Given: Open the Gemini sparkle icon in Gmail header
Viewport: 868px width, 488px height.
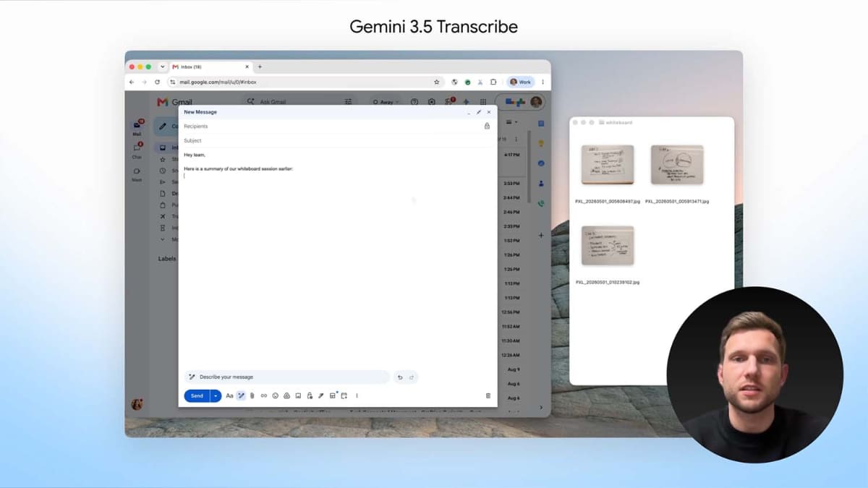Looking at the screenshot, I should [x=466, y=102].
